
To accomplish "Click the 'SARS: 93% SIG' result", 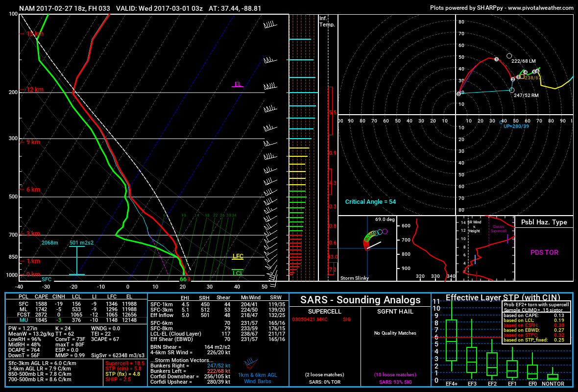I will click(395, 382).
